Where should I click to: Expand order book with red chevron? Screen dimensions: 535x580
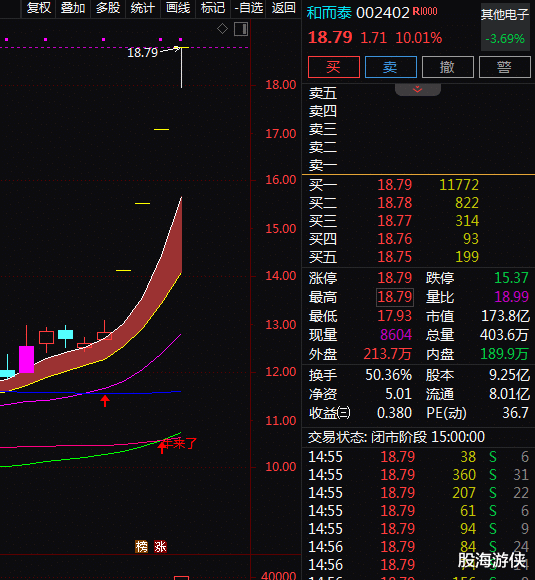[x=418, y=90]
